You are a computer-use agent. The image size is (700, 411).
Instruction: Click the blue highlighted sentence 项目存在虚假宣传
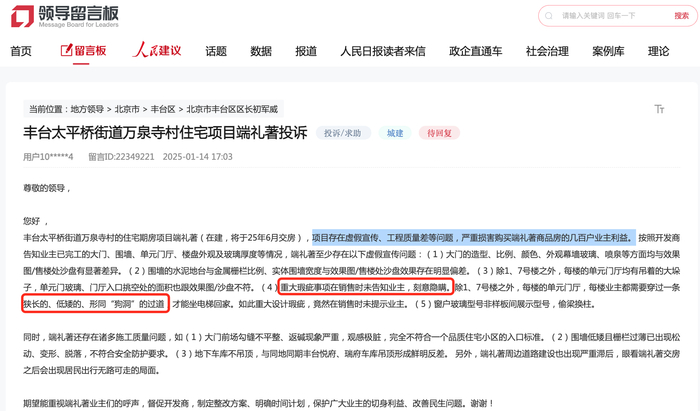474,238
